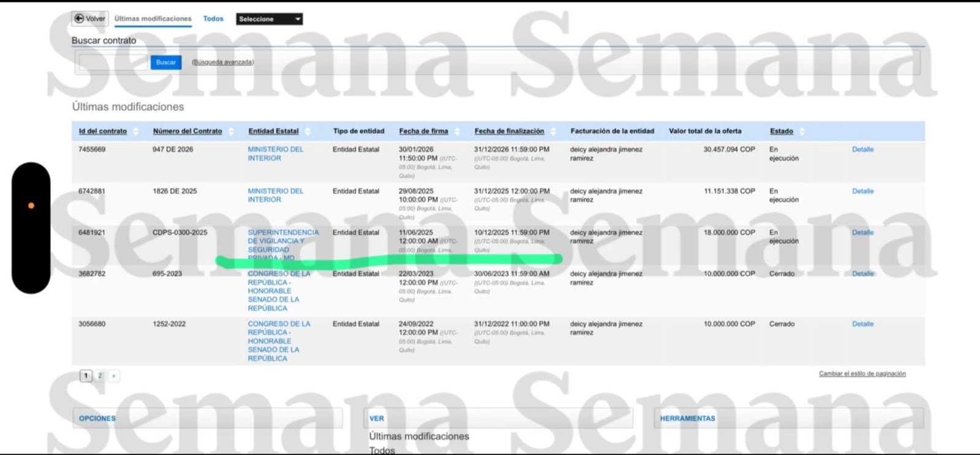The height and width of the screenshot is (455, 980).
Task: Open SUPERINTENDENCIA DE VIGILANCIA Y SEGURIDAD link
Action: coord(283,245)
